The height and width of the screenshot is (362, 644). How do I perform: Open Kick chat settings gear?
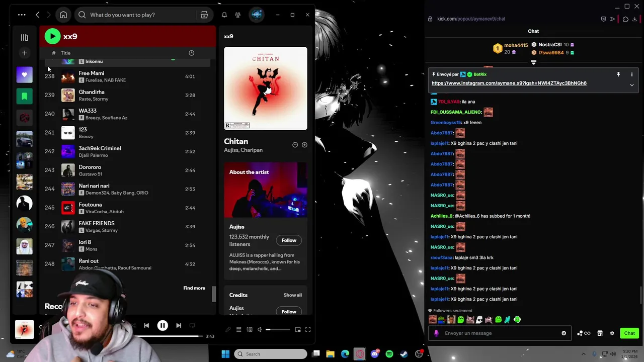click(612, 333)
